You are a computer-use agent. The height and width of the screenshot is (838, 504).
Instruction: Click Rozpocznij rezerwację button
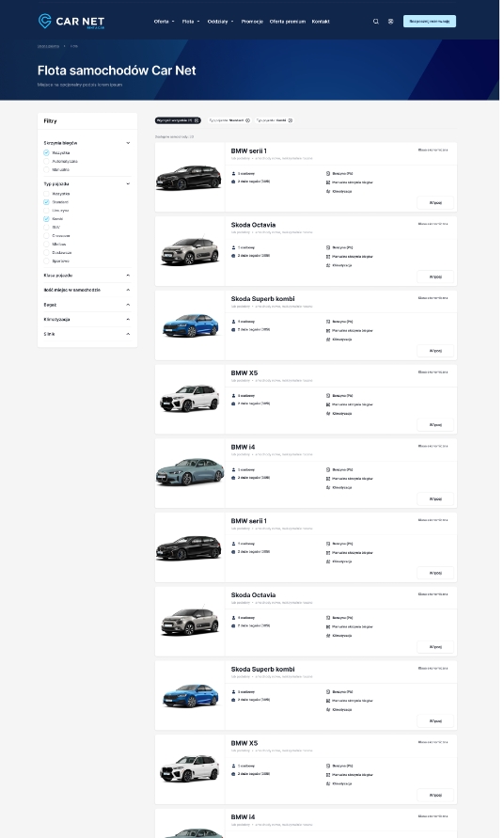point(429,22)
